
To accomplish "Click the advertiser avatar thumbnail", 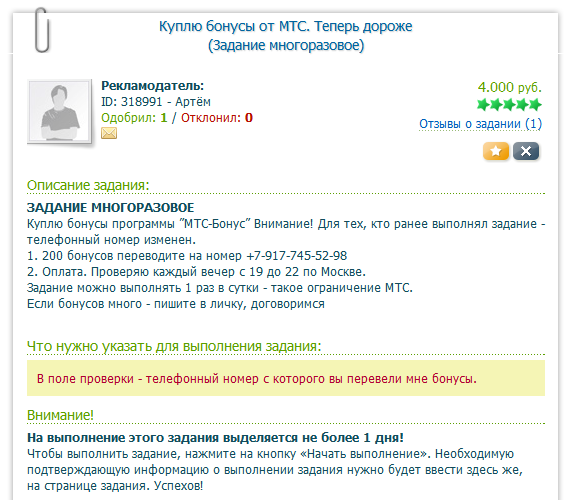I will tap(59, 111).
